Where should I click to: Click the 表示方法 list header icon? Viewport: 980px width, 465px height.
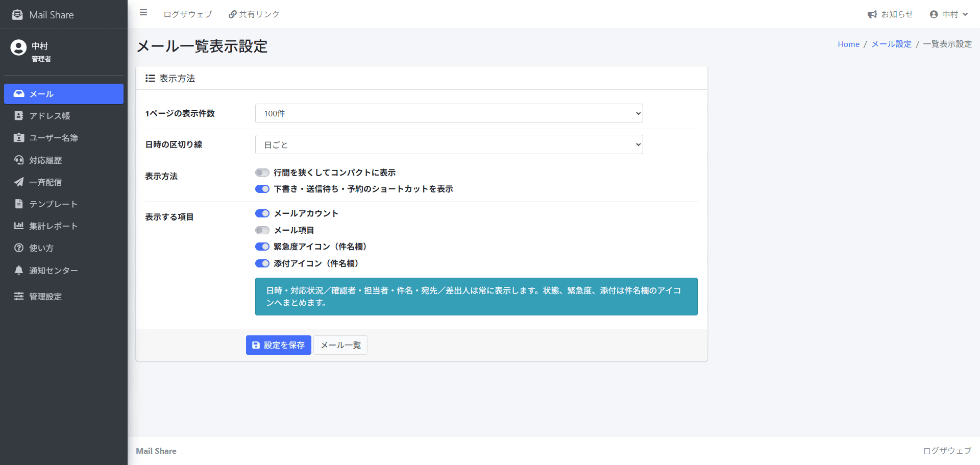click(150, 79)
